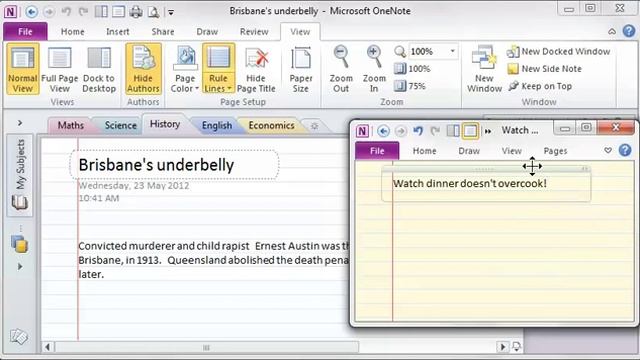Open the Draw ribbon tab in main window
This screenshot has width=640, height=360.
(x=207, y=31)
